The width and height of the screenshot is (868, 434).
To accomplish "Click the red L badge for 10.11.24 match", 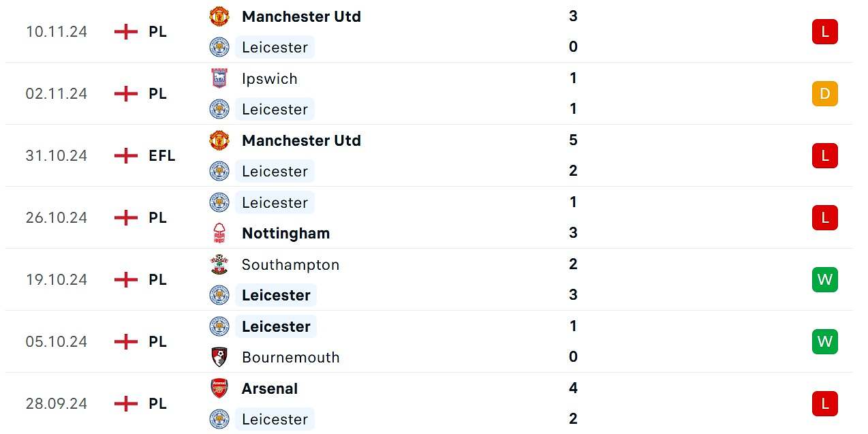I will point(824,31).
